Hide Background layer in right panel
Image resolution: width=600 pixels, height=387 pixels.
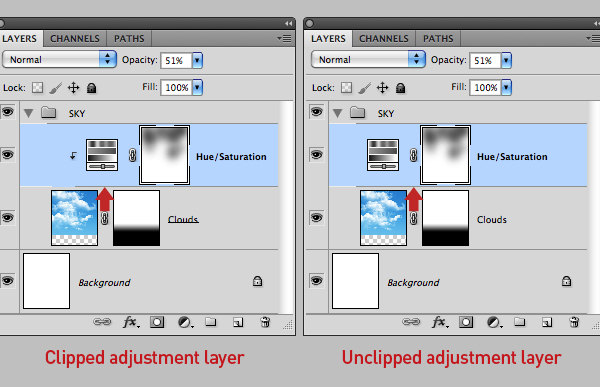[x=316, y=281]
